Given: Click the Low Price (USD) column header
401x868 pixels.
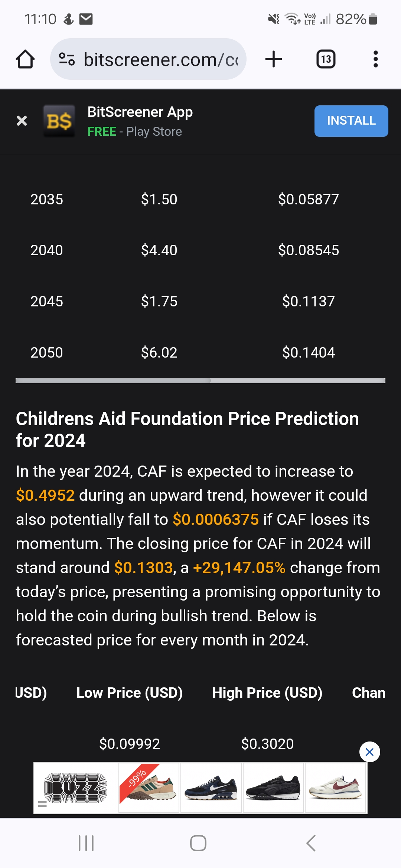Looking at the screenshot, I should (130, 693).
